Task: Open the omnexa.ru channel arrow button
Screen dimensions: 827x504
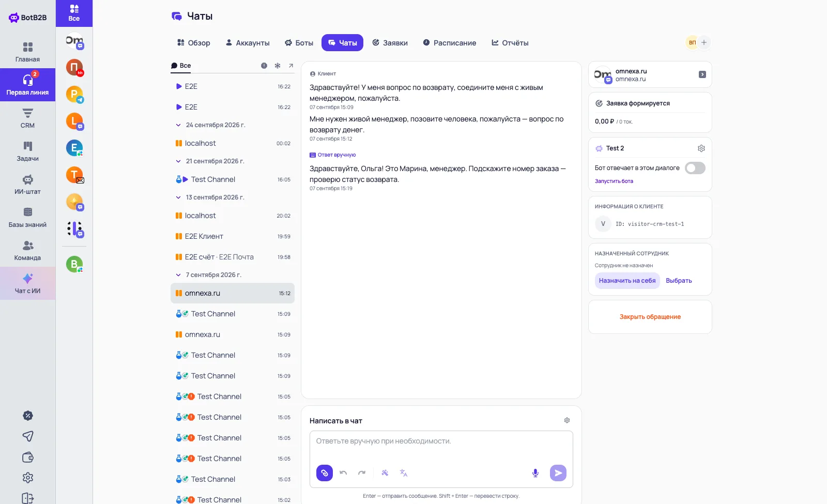Action: click(702, 74)
